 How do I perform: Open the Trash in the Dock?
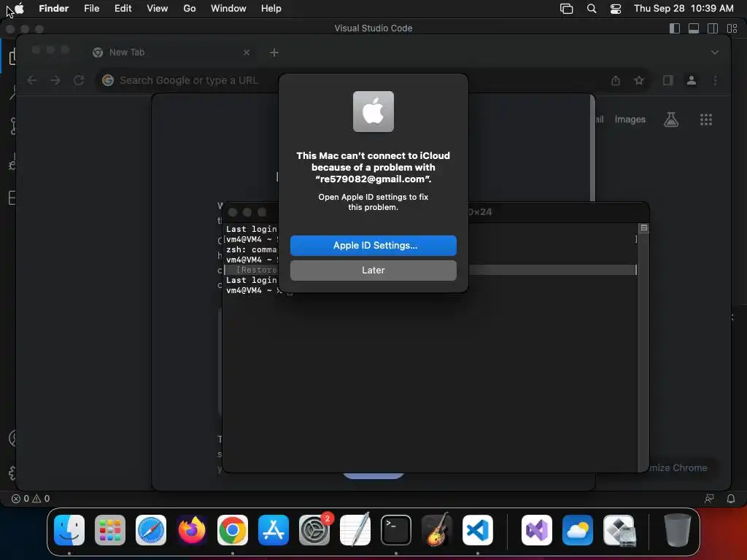coord(678,530)
